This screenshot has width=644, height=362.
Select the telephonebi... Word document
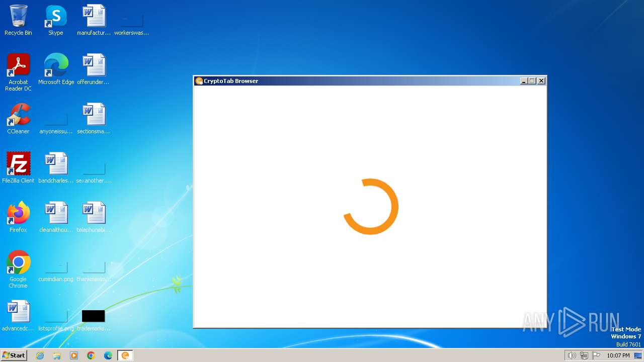(94, 217)
